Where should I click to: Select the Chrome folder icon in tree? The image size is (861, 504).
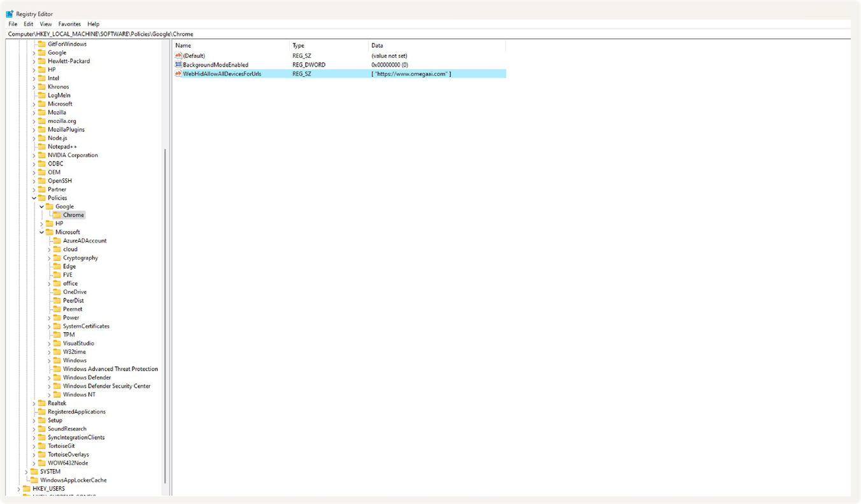click(57, 215)
